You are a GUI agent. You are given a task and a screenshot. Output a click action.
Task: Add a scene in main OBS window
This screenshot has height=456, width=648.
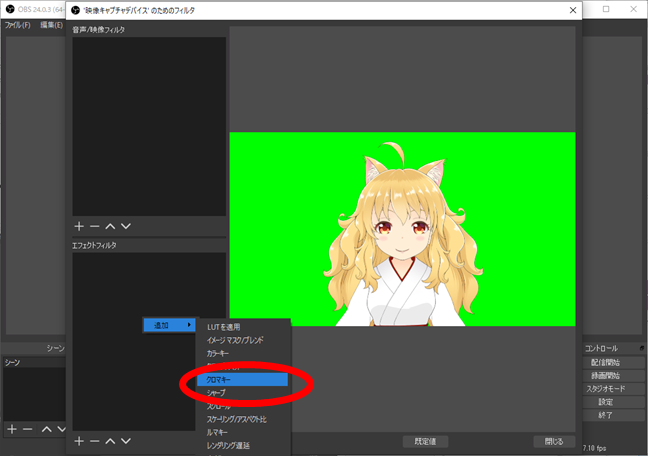coord(12,430)
